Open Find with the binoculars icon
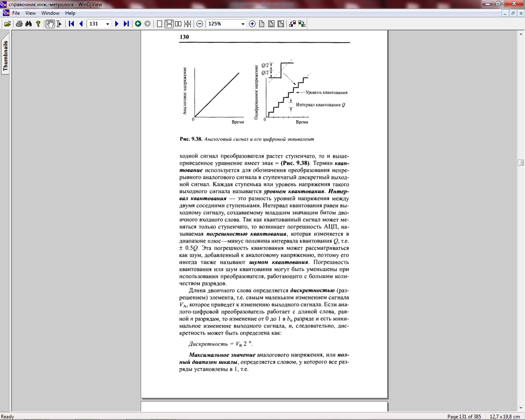The width and height of the screenshot is (525, 420). [28, 24]
